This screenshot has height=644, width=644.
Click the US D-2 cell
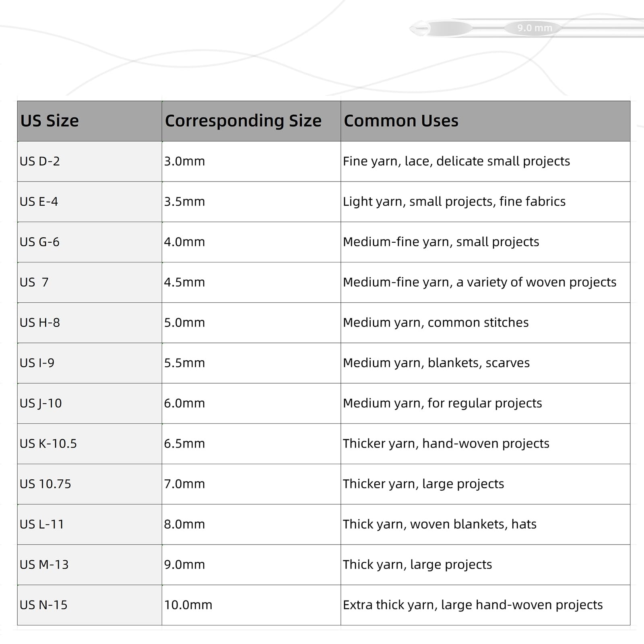(x=90, y=161)
